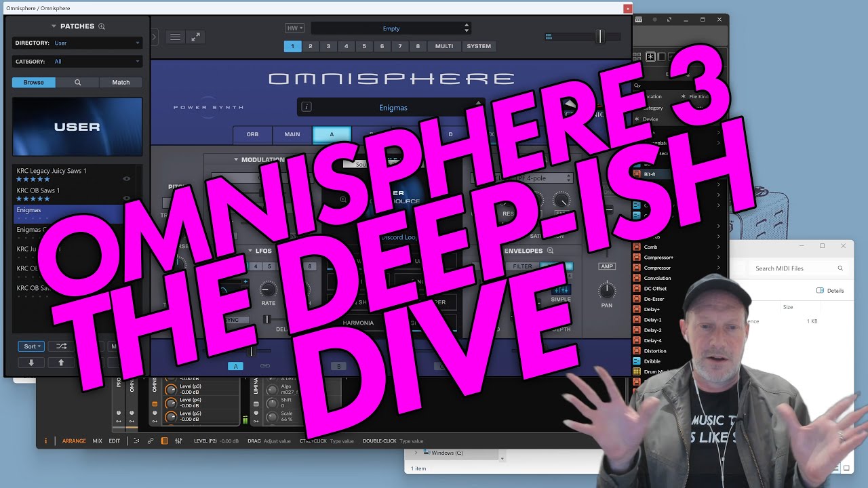Viewport: 868px width, 488px height.
Task: Open the CATEGORY dropdown showing All
Action: pos(77,62)
